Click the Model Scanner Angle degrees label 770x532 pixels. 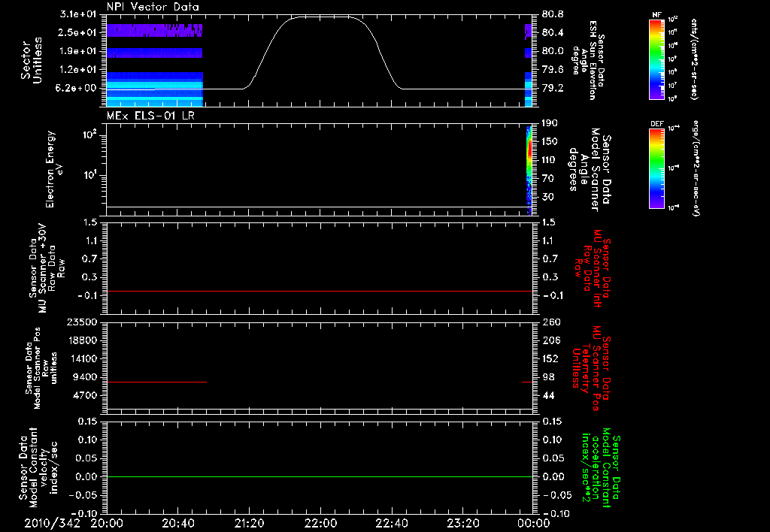coord(589,169)
